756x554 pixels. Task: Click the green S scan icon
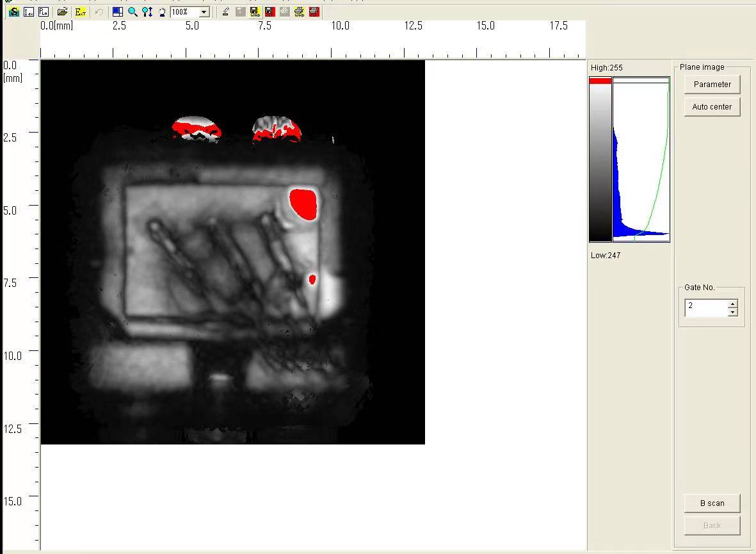(x=13, y=12)
